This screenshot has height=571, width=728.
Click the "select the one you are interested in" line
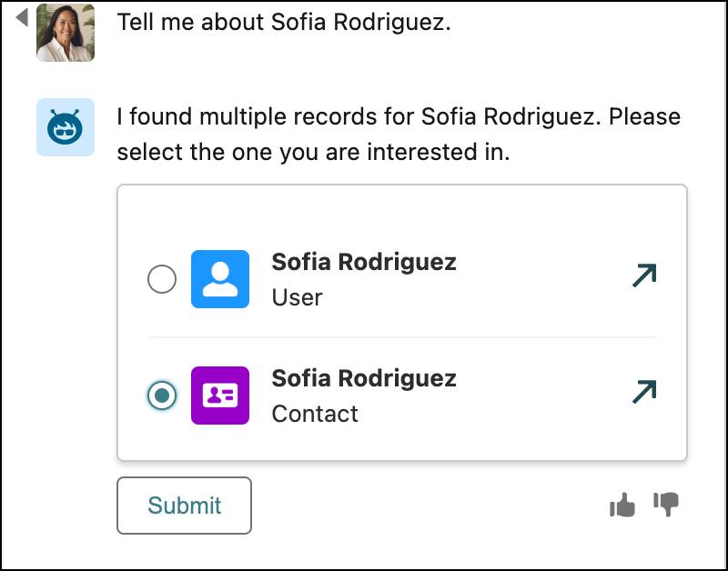[x=313, y=152]
